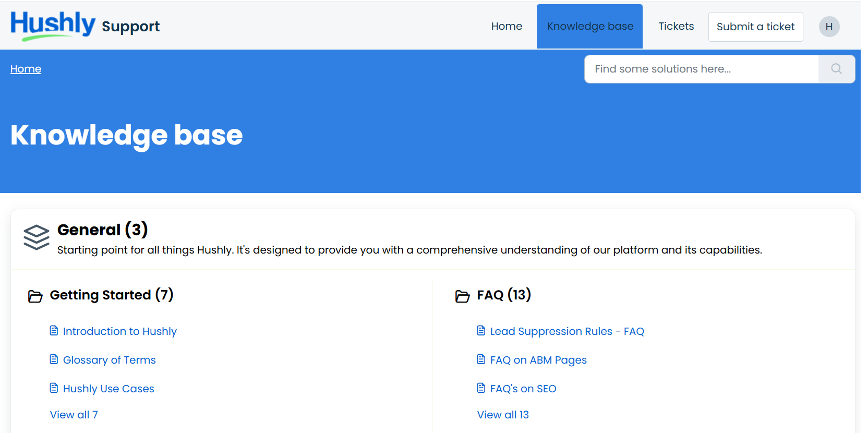Click the Getting Started folder icon
The image size is (868, 433).
35,296
